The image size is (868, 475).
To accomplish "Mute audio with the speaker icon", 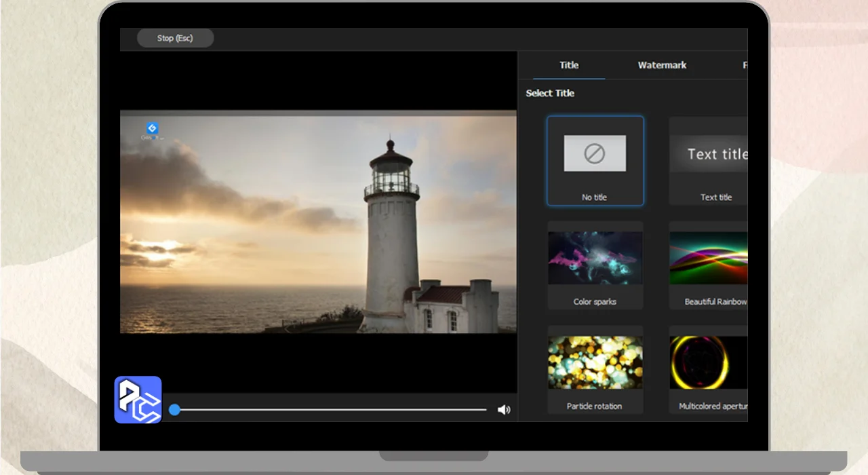I will [x=503, y=410].
